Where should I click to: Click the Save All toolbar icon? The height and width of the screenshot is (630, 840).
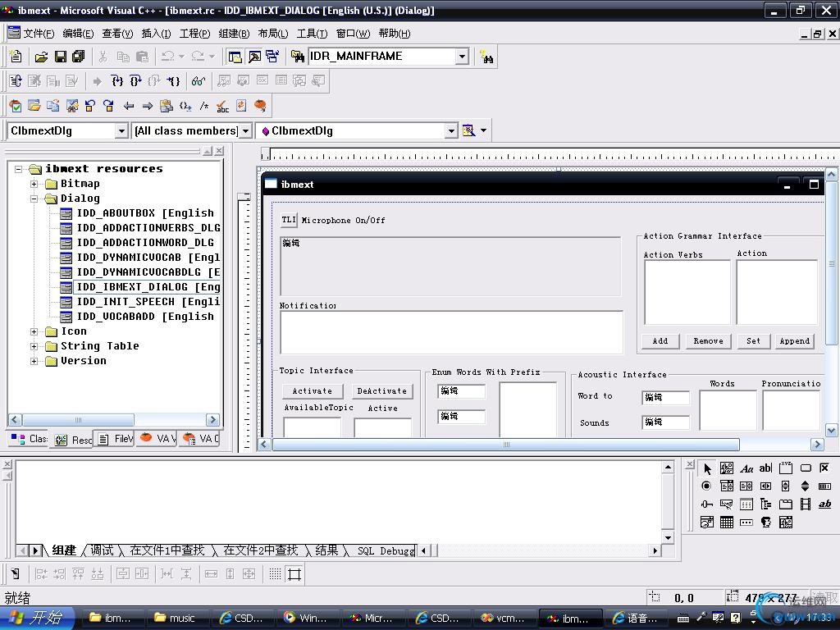79,57
